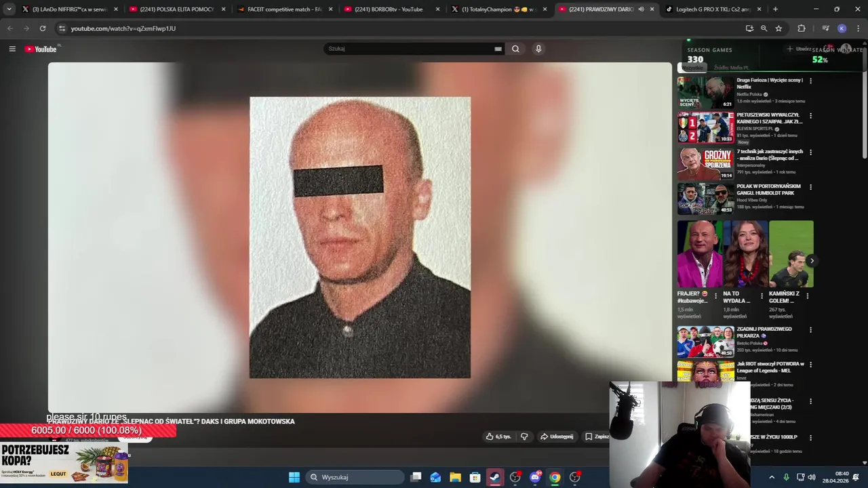Image resolution: width=868 pixels, height=488 pixels.
Task: Open options for KAMIŃSKI Z GOLEM Short
Action: 808,296
